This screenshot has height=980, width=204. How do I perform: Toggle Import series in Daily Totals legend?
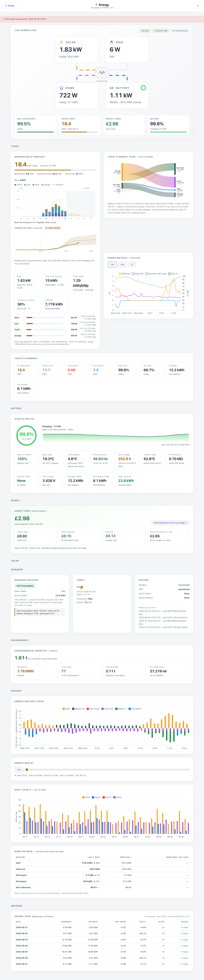(107, 797)
